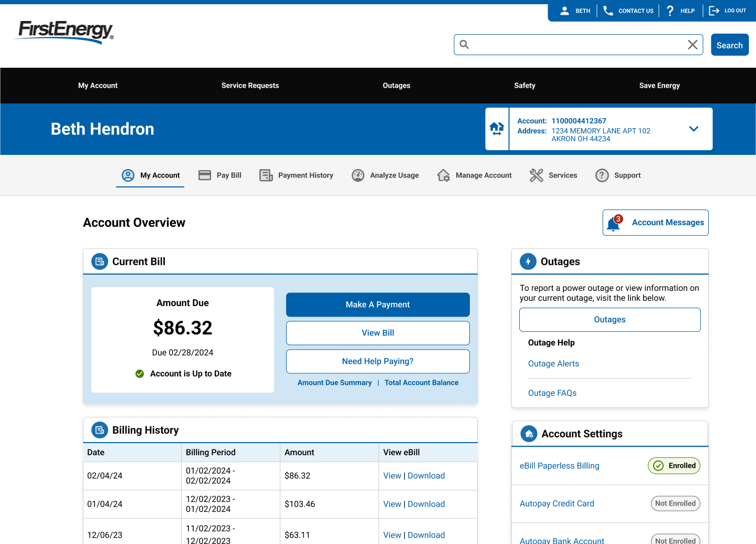Toggle Autopay Bank Account Not Enrolled badge
The width and height of the screenshot is (756, 544).
pyautogui.click(x=675, y=540)
